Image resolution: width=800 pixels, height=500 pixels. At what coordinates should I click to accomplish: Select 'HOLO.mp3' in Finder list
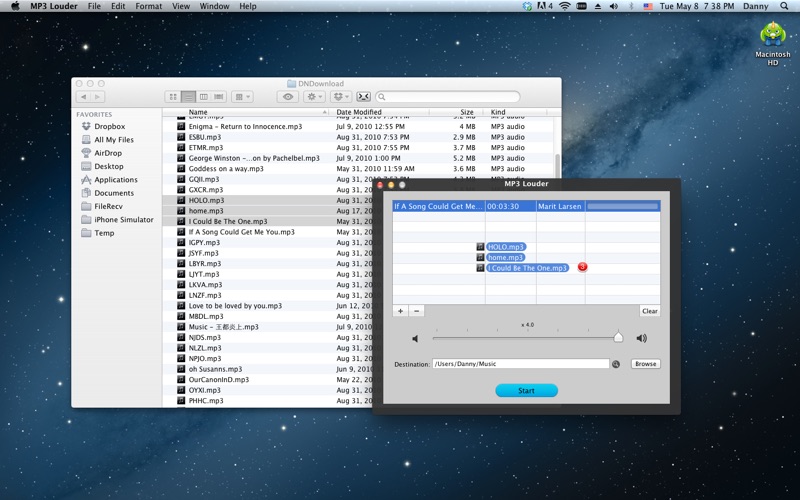pos(206,200)
